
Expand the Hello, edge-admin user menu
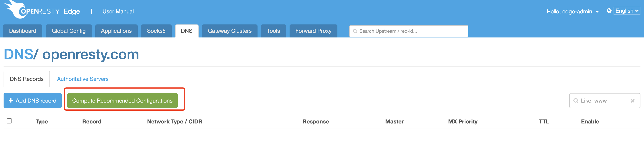click(573, 11)
